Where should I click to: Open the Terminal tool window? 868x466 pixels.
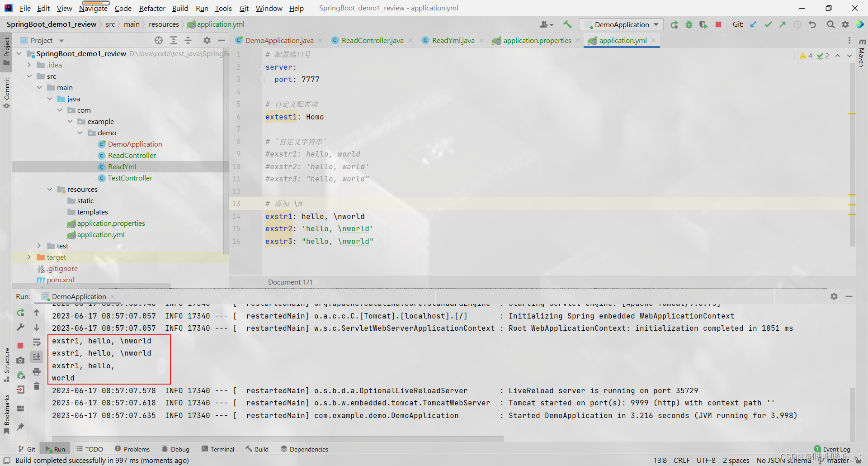coord(217,449)
